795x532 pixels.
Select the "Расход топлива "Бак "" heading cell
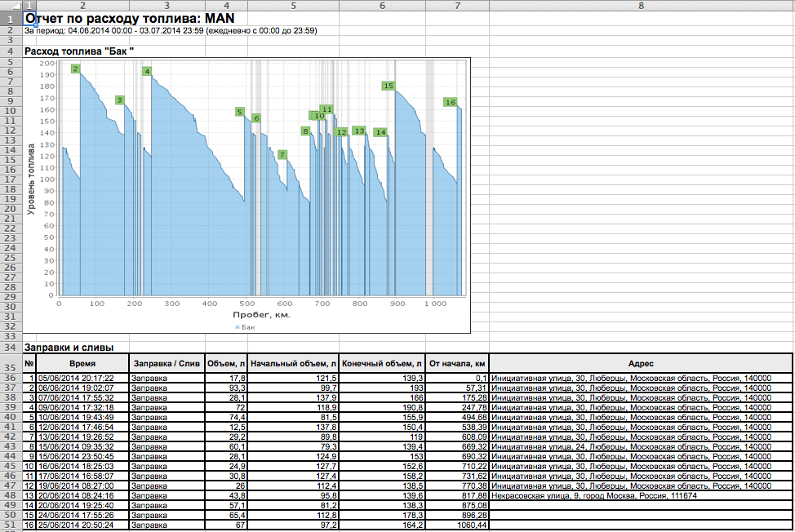click(79, 51)
